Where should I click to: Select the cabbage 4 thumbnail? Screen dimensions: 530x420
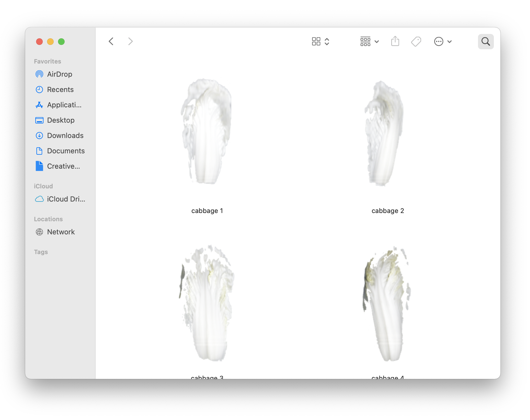[x=387, y=304]
